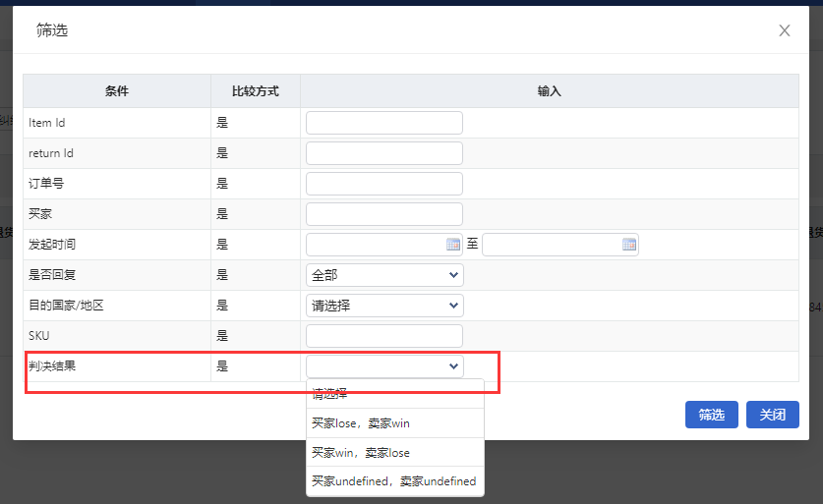The image size is (823, 504).
Task: Open the 是否回复 dropdown showing 全部
Action: pos(384,275)
